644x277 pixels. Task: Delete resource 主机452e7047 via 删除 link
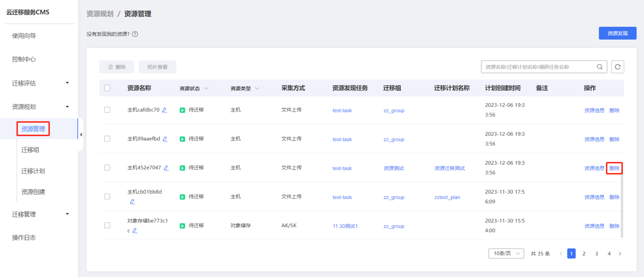click(614, 168)
